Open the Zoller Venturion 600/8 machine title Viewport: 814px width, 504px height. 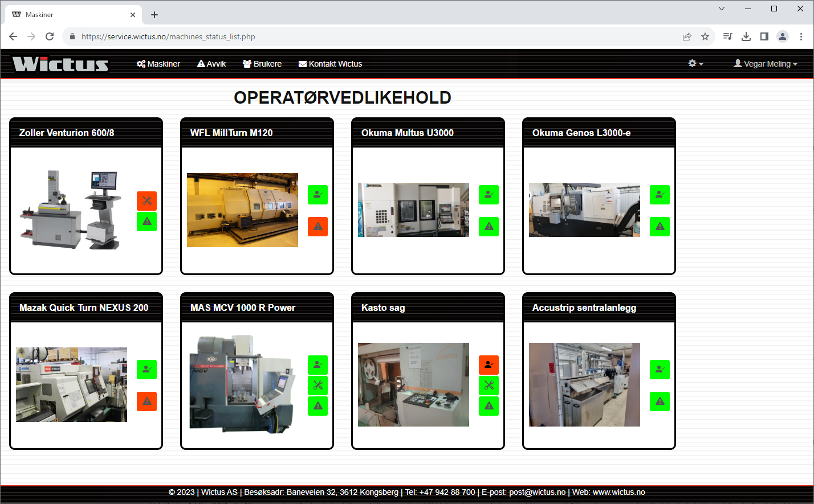pos(67,133)
